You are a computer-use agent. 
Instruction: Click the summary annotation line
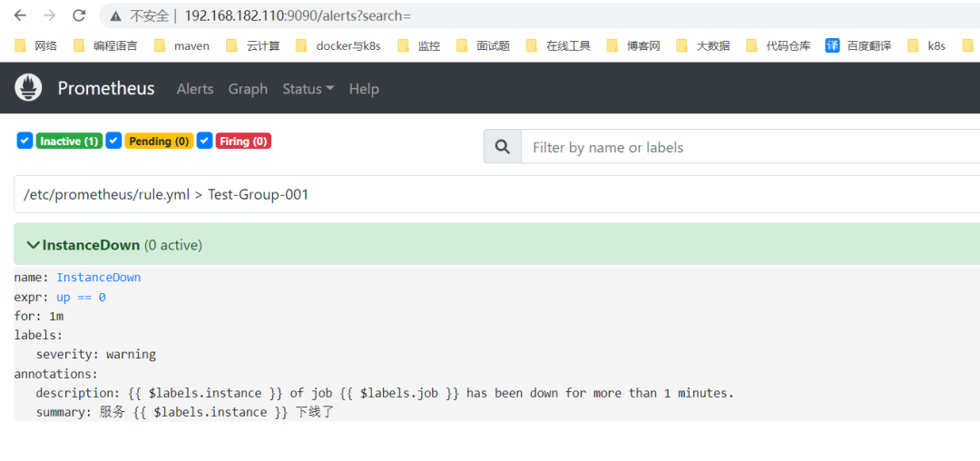click(x=186, y=413)
